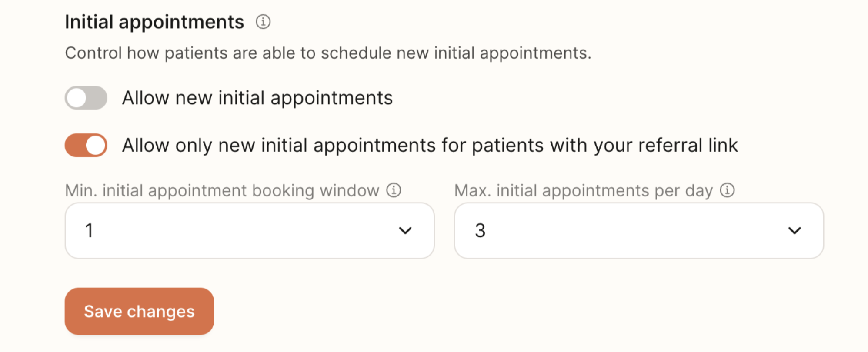Click chevron arrow in Min. booking window field
Viewport: 868px width, 352px height.
(x=405, y=230)
